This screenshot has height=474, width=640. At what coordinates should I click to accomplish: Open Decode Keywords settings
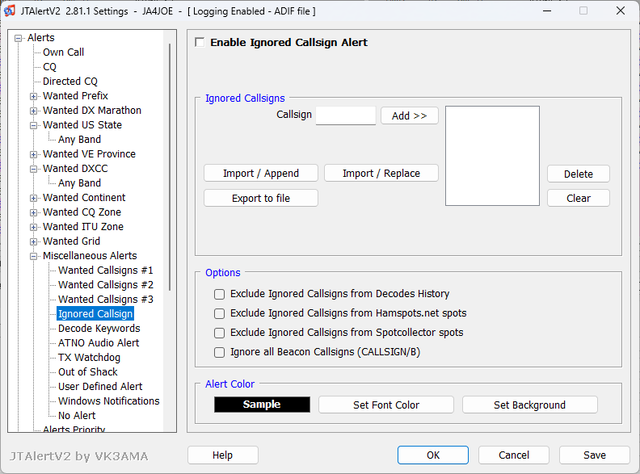[x=99, y=329]
